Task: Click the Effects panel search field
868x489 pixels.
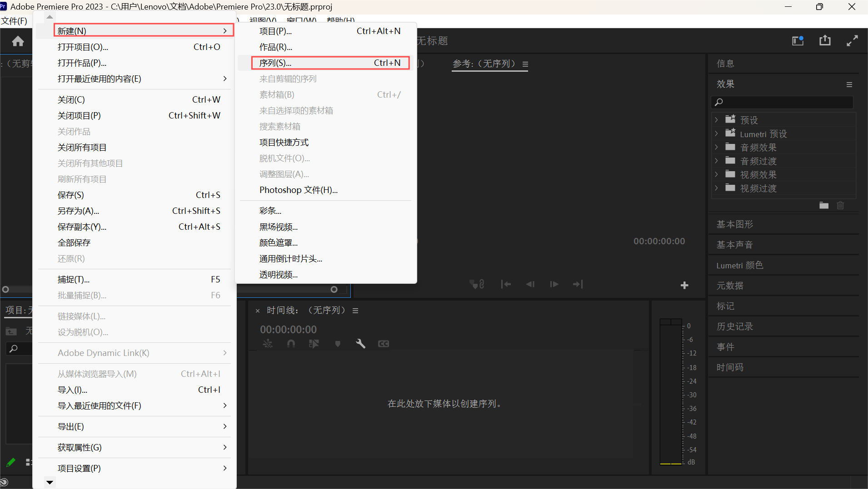Action: [782, 102]
